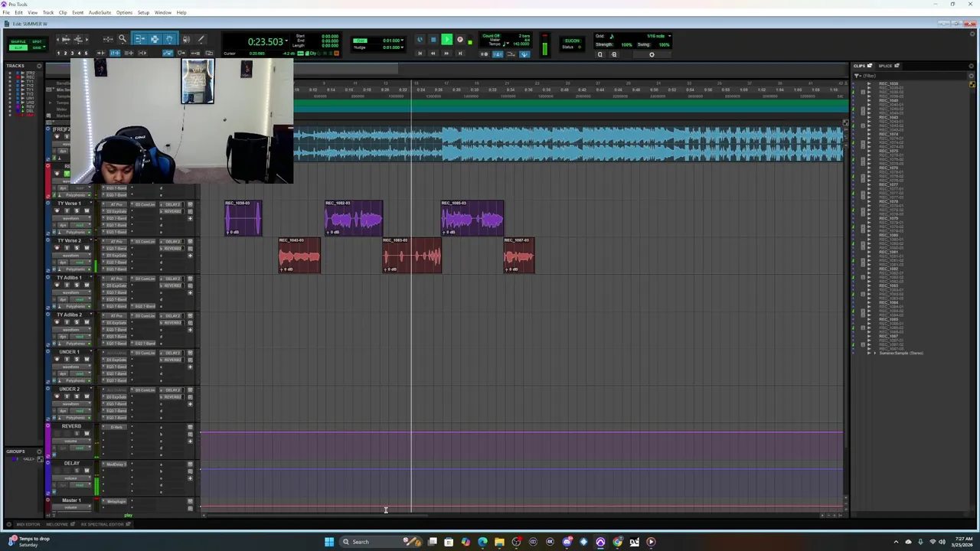The height and width of the screenshot is (551, 980).
Task: Select the REC_1082-03 purple clip
Action: tap(354, 218)
